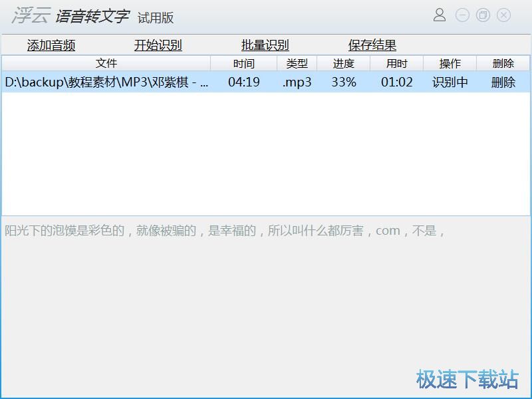Click the 时间 column header

click(x=243, y=63)
